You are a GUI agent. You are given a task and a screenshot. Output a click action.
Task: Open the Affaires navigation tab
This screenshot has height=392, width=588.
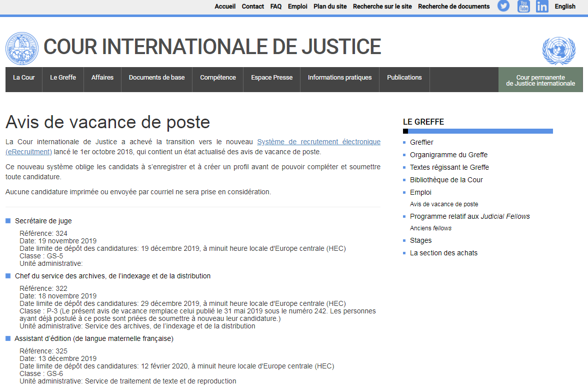(102, 80)
